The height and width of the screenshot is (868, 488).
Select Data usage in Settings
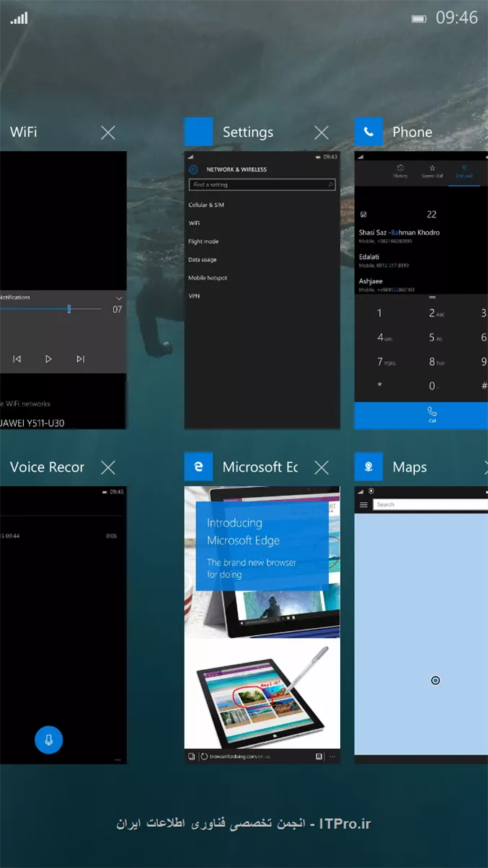point(203,259)
